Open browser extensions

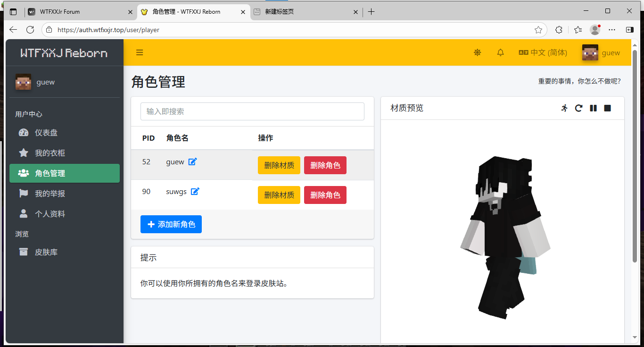click(559, 30)
